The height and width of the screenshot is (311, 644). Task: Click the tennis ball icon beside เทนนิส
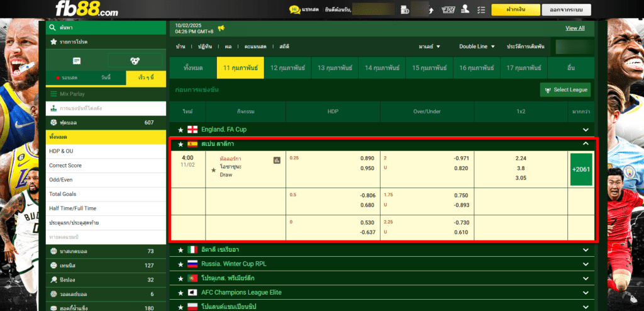pos(53,265)
